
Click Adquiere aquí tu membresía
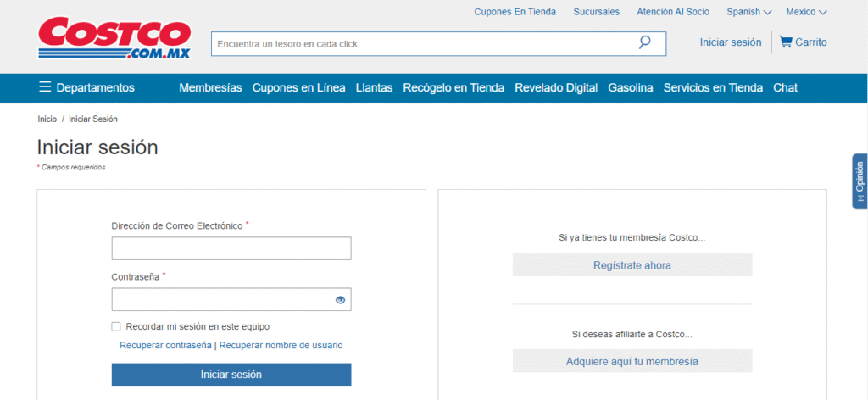click(632, 361)
